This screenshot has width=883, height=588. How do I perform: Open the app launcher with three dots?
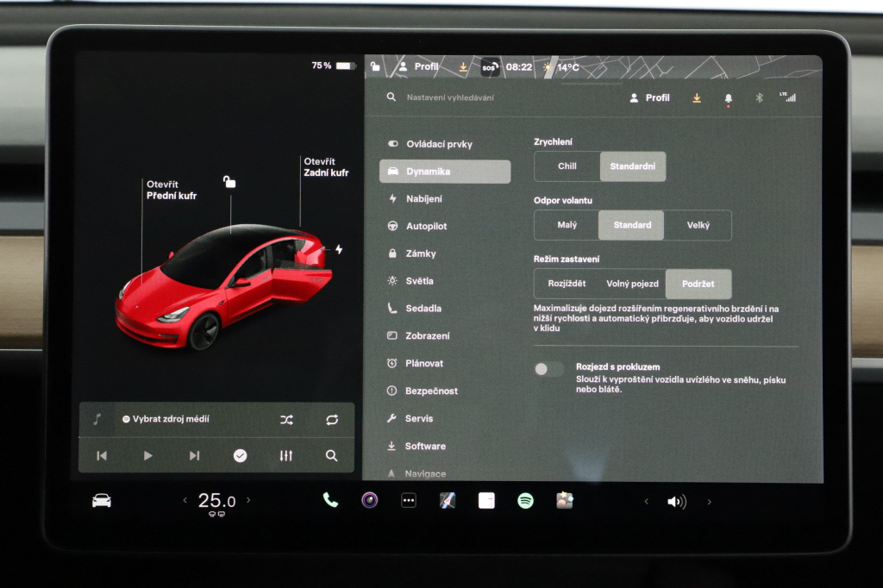tap(409, 500)
